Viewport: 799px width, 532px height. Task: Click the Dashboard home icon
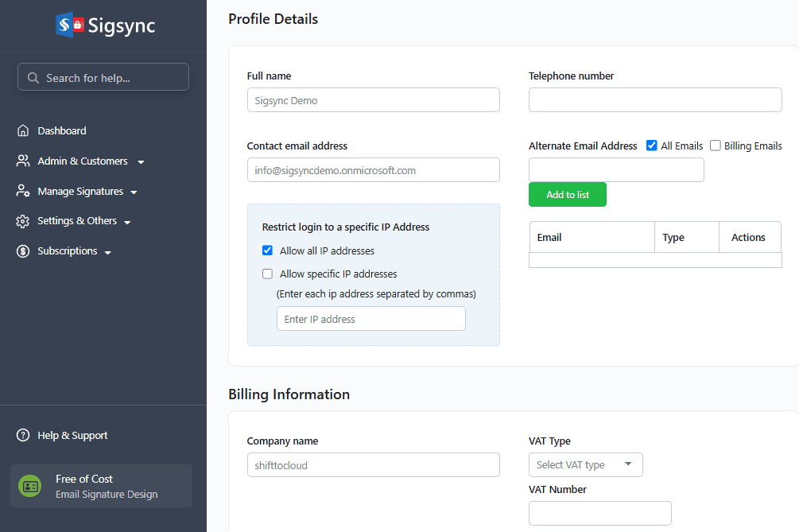(23, 131)
